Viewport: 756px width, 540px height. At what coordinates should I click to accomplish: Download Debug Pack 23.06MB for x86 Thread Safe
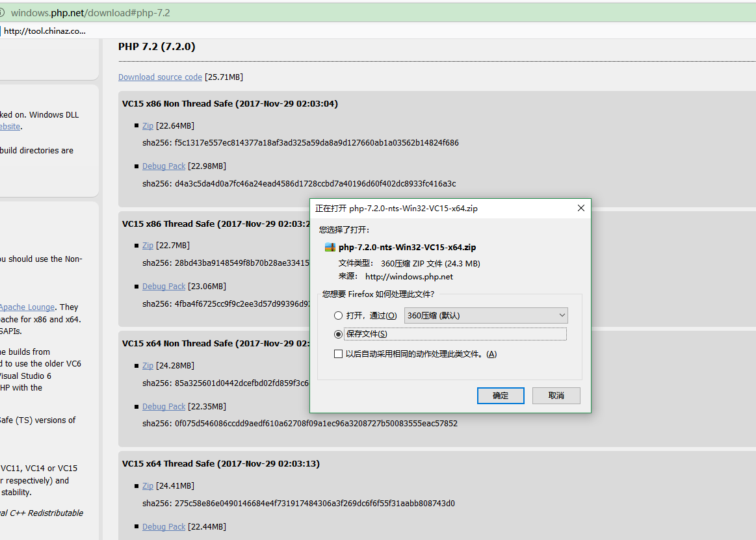click(x=164, y=287)
